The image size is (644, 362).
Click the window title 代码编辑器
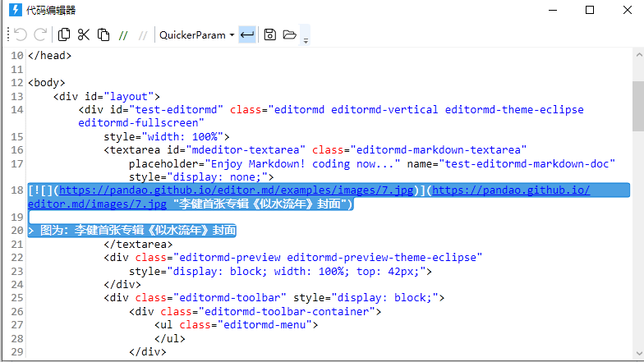[51, 10]
